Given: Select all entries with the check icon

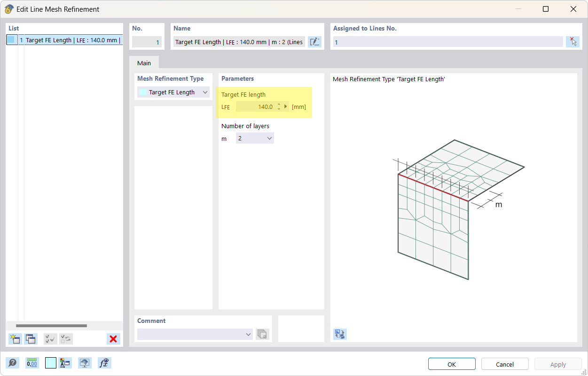Looking at the screenshot, I should point(50,338).
